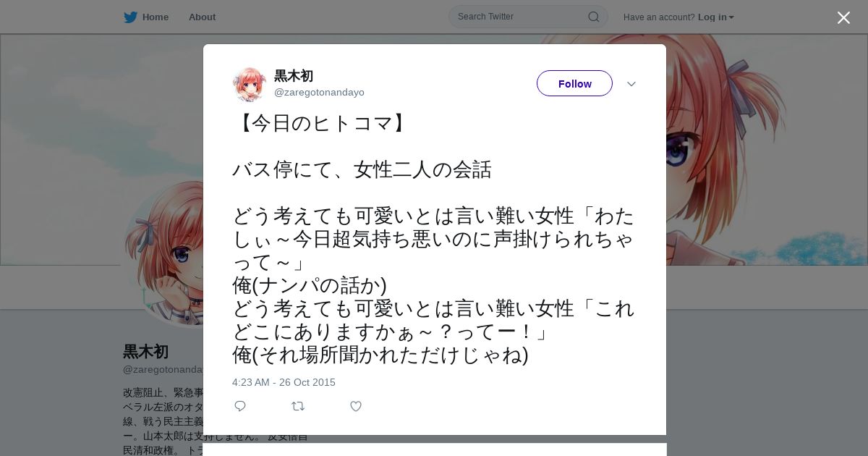Close the tweet overlay with X icon
This screenshot has height=456, width=868.
coord(843,17)
